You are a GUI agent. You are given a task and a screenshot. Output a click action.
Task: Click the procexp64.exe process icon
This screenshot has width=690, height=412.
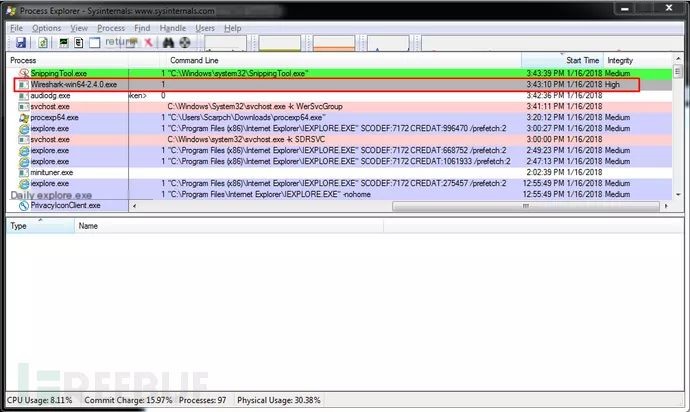click(x=24, y=118)
